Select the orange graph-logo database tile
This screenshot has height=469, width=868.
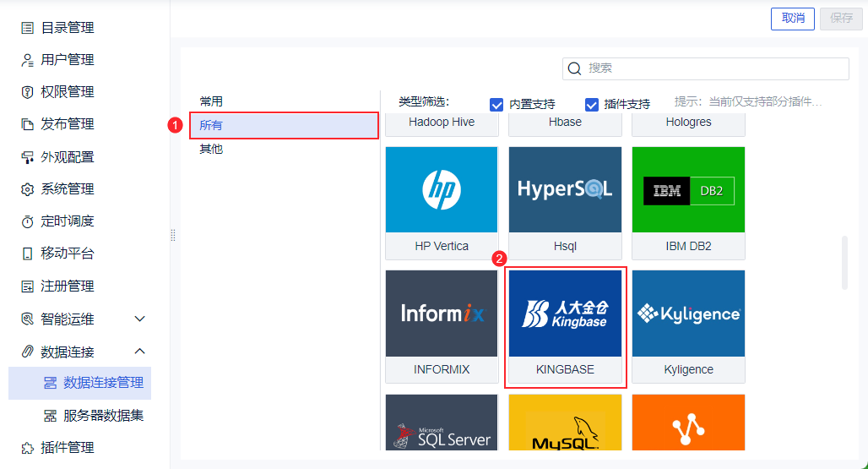click(689, 423)
